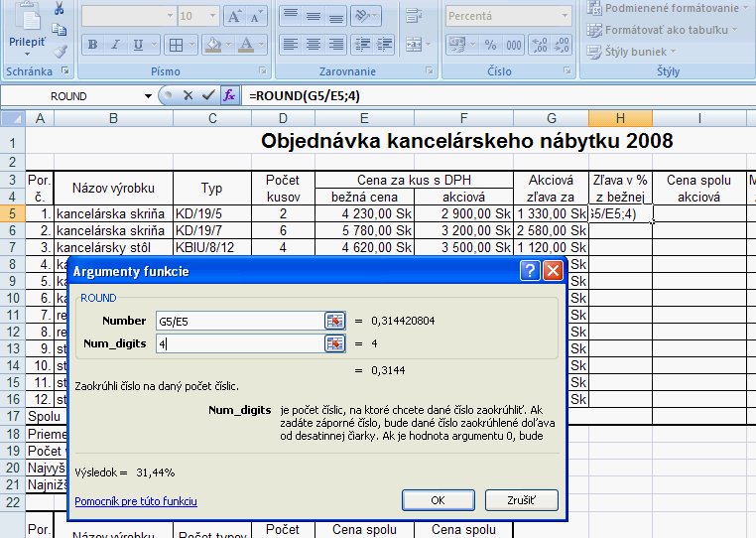Click the Increase Decimal icon
The height and width of the screenshot is (538, 756).
pyautogui.click(x=540, y=45)
